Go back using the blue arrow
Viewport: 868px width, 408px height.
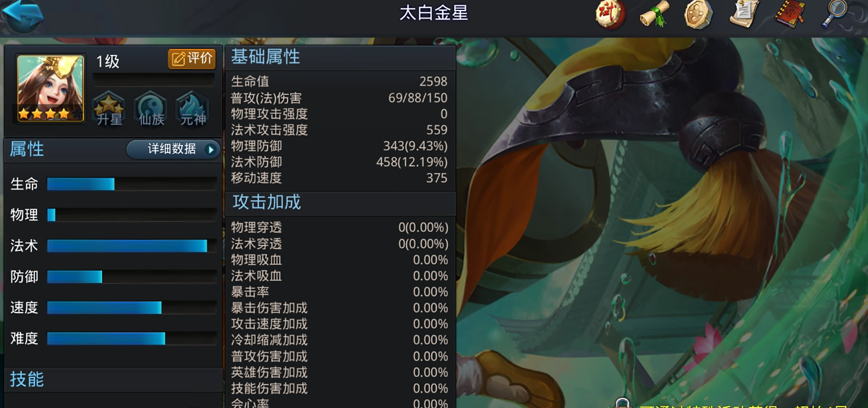pyautogui.click(x=22, y=15)
